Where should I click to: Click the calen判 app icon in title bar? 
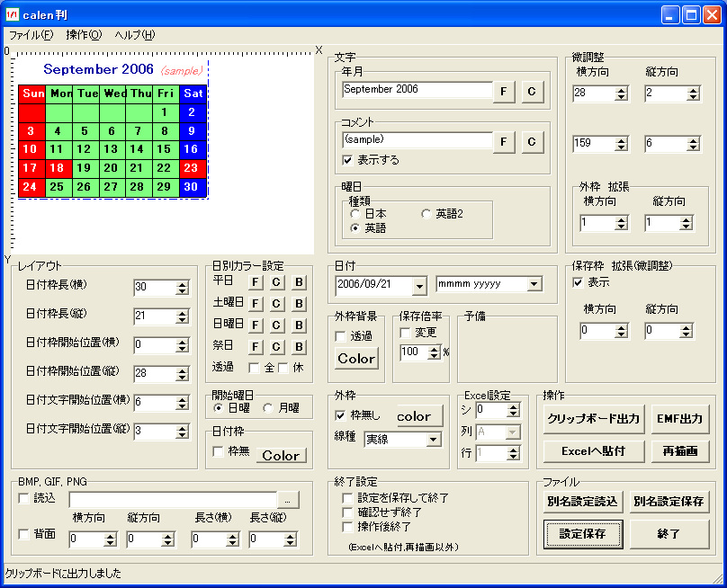pos(12,14)
